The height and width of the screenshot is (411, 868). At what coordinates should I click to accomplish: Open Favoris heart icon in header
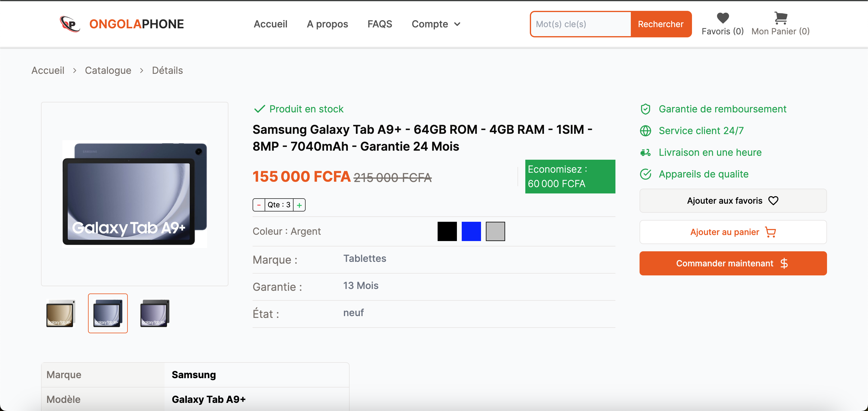[722, 18]
